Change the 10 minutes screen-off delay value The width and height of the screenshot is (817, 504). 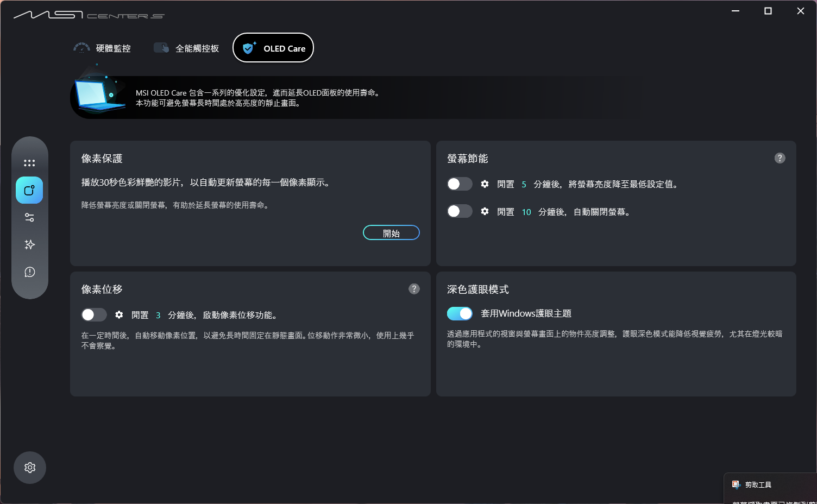tap(526, 212)
